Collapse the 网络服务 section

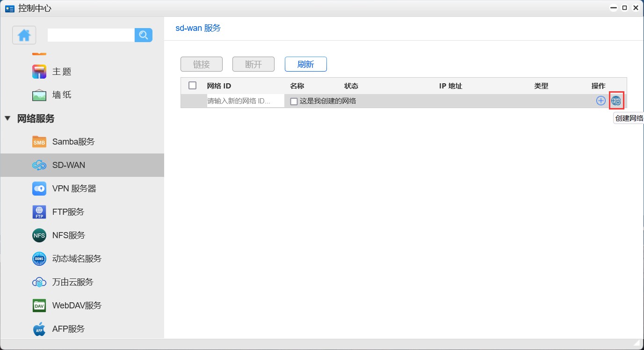[x=7, y=118]
